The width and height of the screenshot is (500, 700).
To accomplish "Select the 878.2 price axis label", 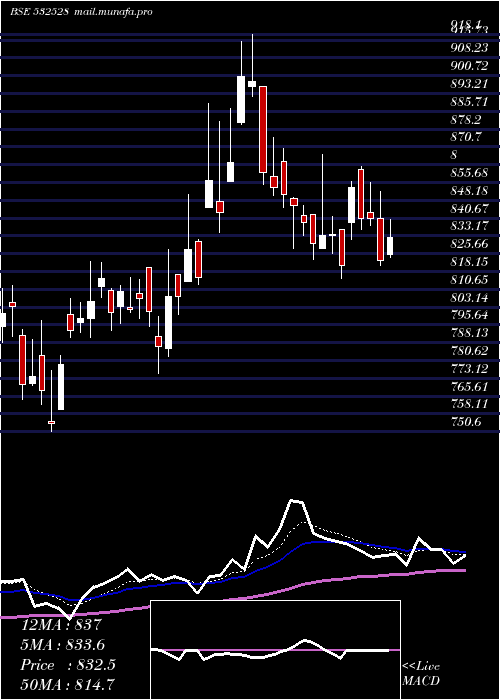I will [465, 120].
